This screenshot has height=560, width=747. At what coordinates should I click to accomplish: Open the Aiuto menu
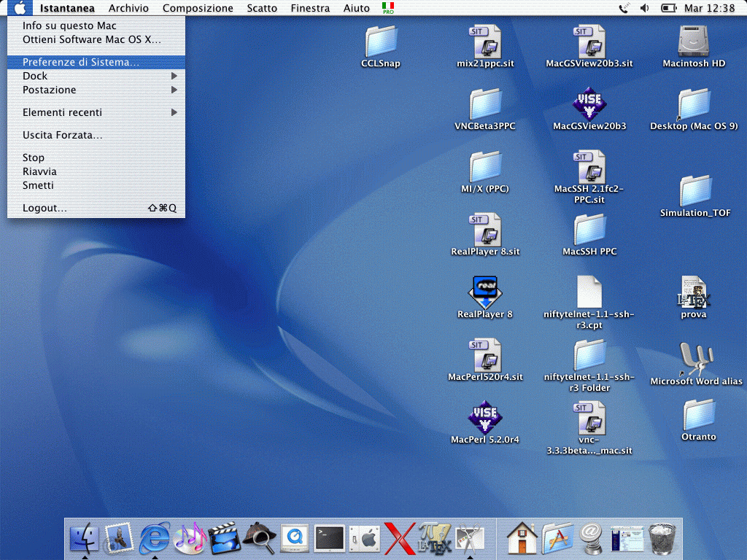point(356,8)
